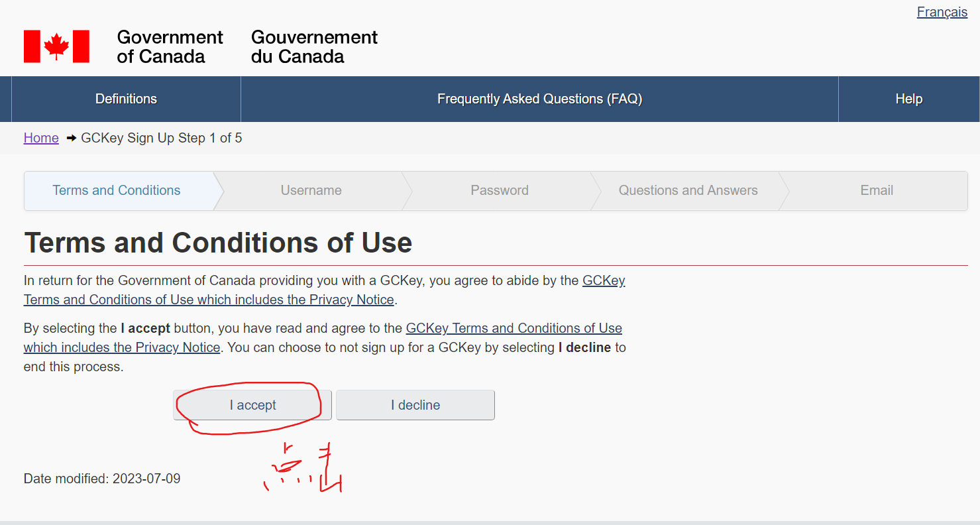Select the Username step tab

pyautogui.click(x=311, y=190)
